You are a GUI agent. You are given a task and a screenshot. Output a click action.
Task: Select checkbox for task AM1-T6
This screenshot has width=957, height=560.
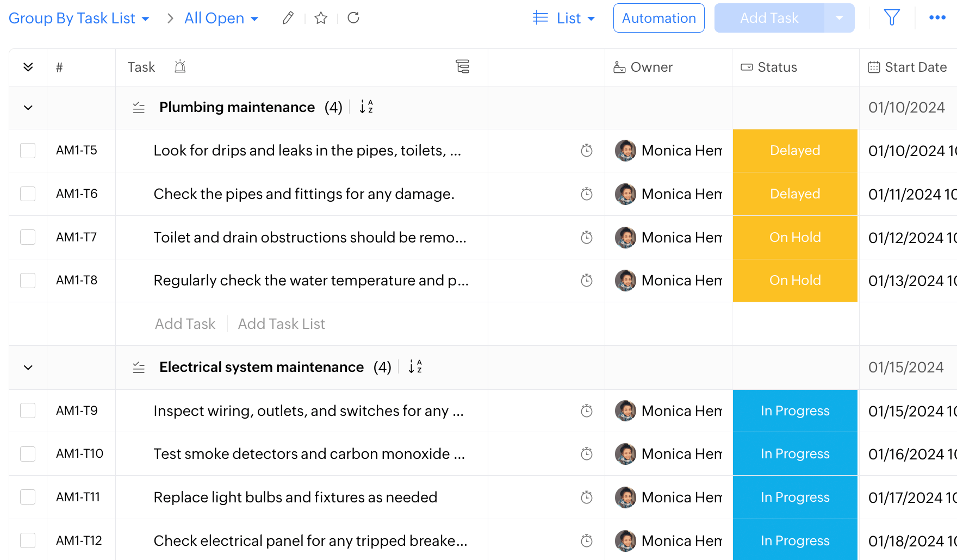(28, 194)
